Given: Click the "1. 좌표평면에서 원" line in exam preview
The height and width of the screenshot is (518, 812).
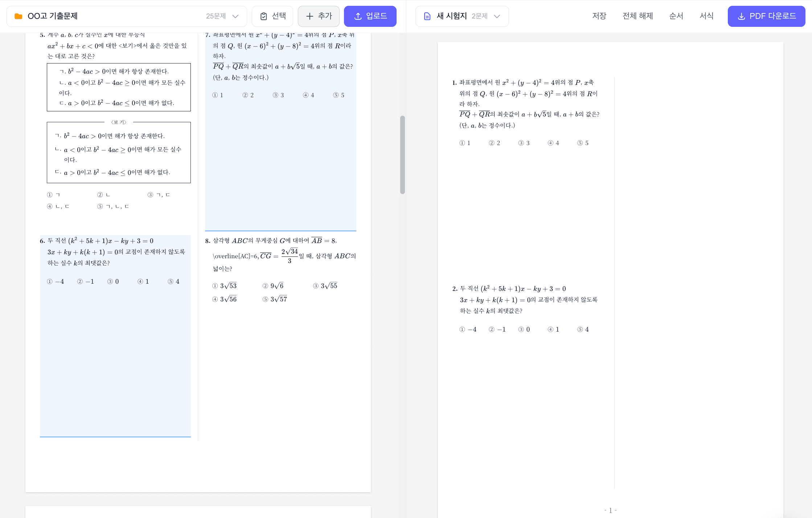Looking at the screenshot, I should click(x=523, y=82).
